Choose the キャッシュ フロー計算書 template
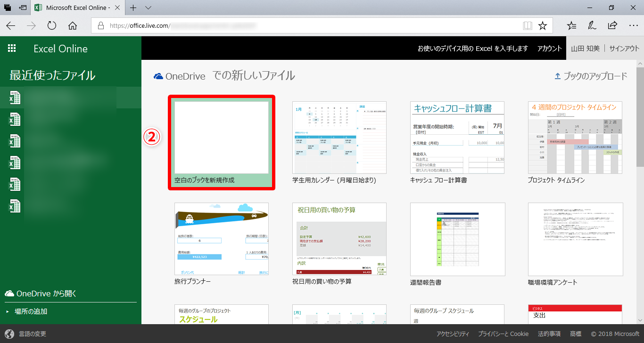Viewport: 644px width, 343px height. (x=457, y=143)
